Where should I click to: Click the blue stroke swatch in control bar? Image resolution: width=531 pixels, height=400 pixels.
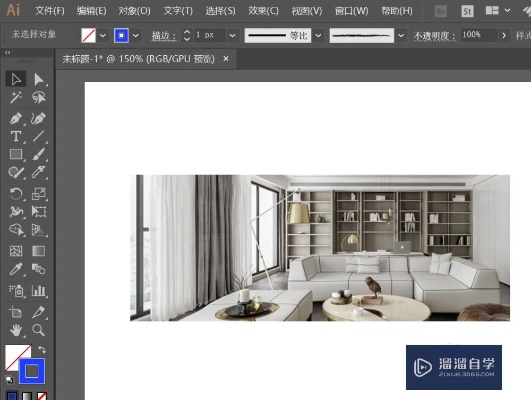click(121, 35)
